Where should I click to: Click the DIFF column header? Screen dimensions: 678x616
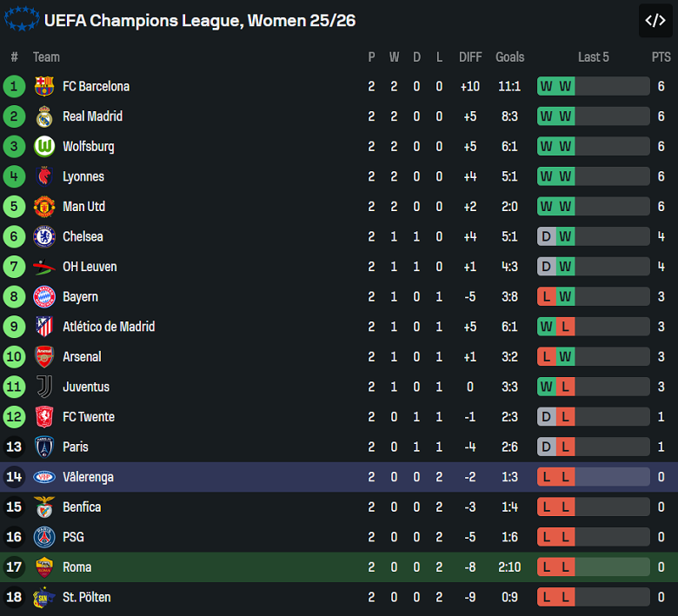point(470,56)
